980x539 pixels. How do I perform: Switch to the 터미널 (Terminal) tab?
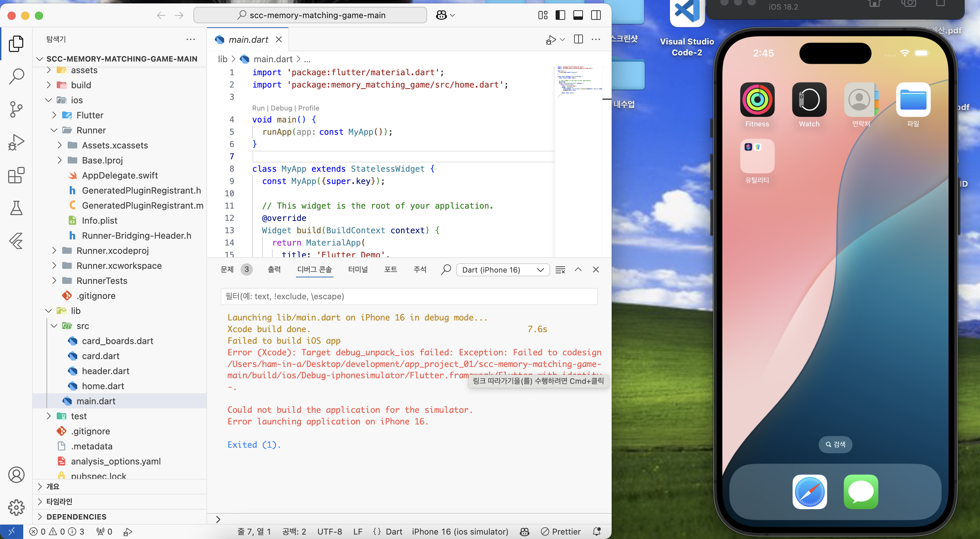[358, 269]
